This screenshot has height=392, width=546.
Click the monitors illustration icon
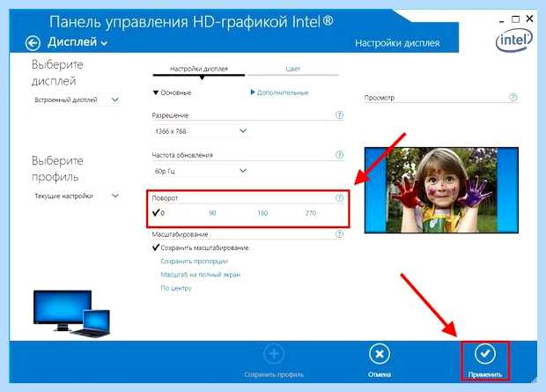tap(71, 314)
